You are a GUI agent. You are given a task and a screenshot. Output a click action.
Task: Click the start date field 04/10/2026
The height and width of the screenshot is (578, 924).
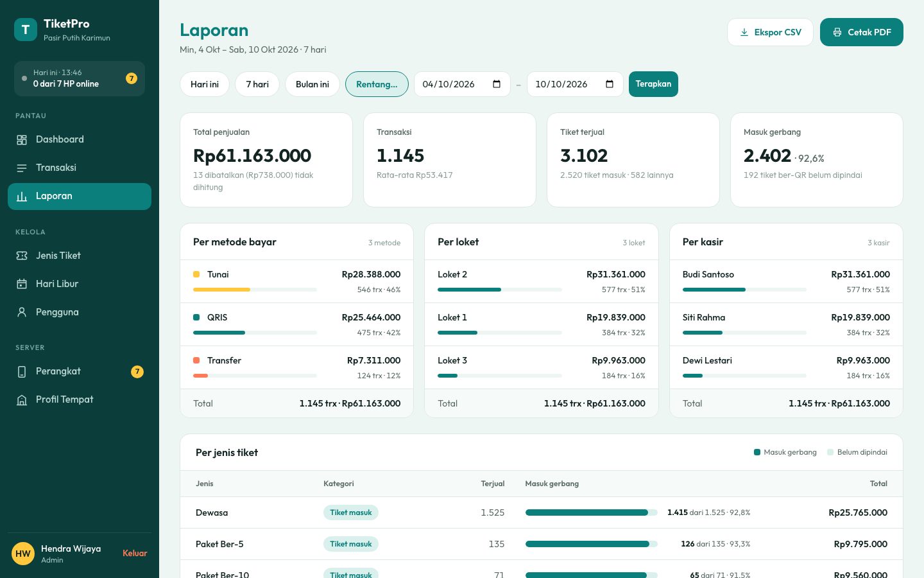pos(462,84)
